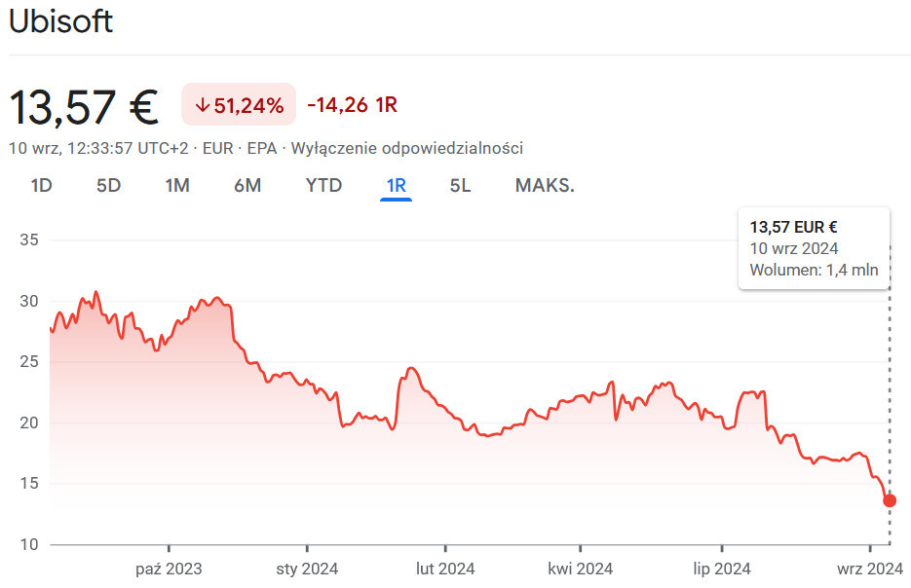Click the down arrow in percentage badge
This screenshot has height=588, width=911.
(202, 105)
